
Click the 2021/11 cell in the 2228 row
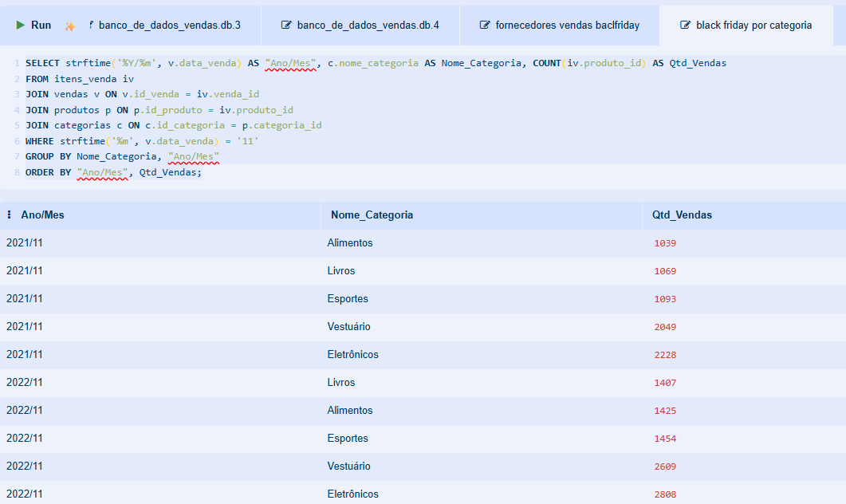point(24,355)
